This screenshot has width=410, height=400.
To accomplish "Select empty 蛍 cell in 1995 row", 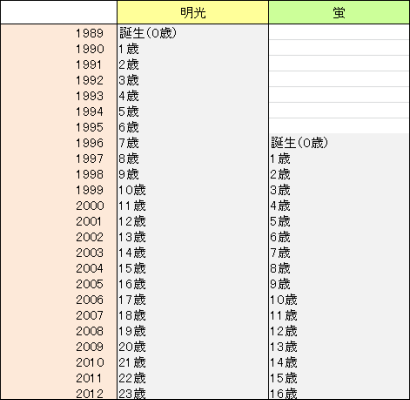I will pos(339,126).
